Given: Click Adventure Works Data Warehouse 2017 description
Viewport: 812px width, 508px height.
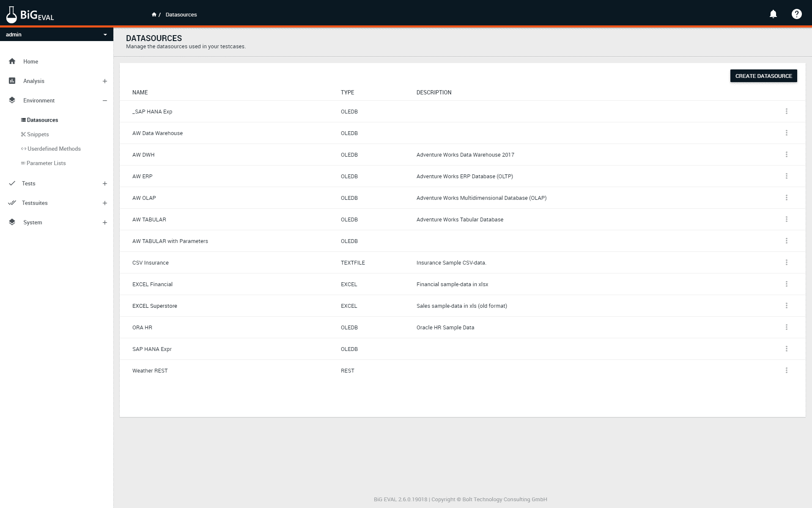Looking at the screenshot, I should 465,155.
